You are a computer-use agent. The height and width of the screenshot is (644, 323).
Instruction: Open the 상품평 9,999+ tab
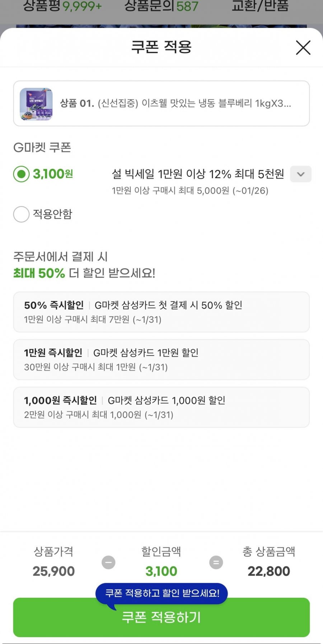[x=62, y=6]
